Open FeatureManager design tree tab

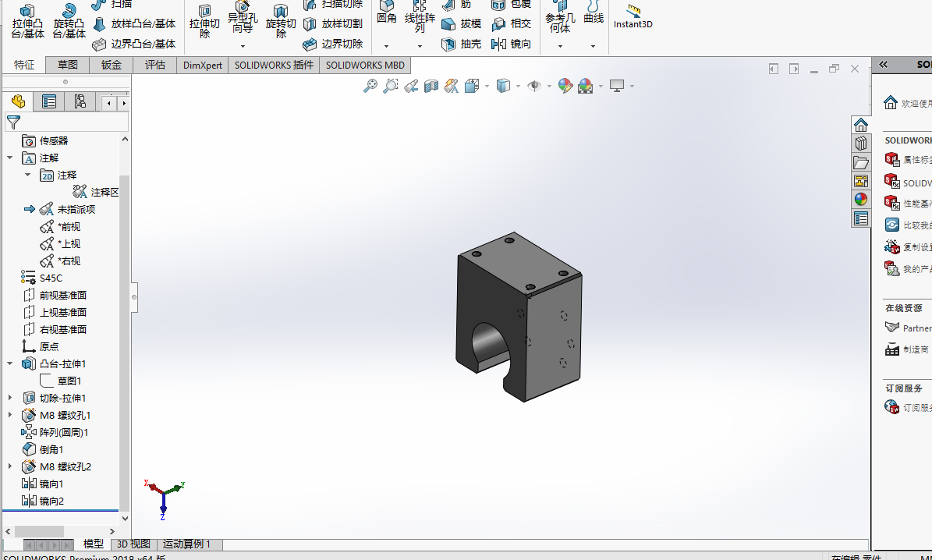point(19,101)
